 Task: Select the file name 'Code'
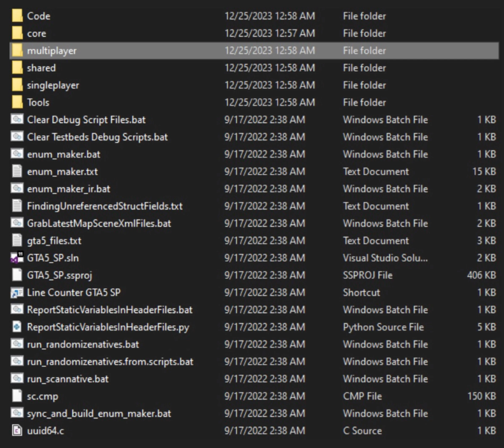click(38, 16)
